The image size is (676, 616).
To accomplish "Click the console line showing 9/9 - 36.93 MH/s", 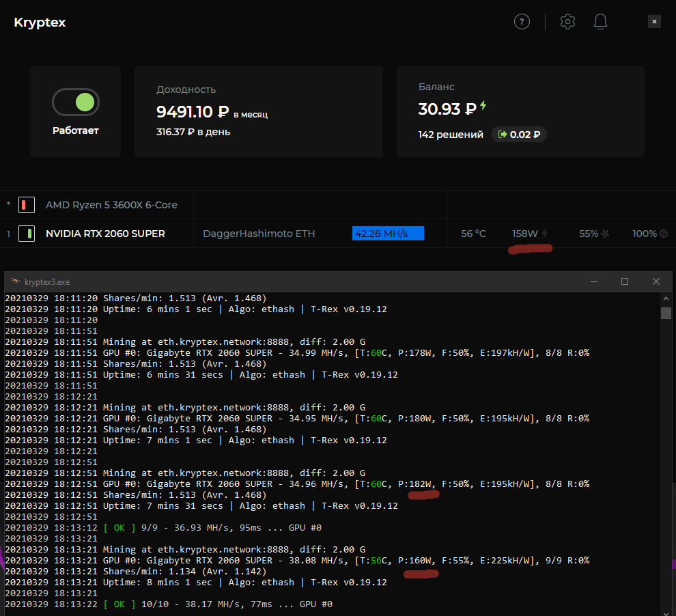I will [163, 528].
